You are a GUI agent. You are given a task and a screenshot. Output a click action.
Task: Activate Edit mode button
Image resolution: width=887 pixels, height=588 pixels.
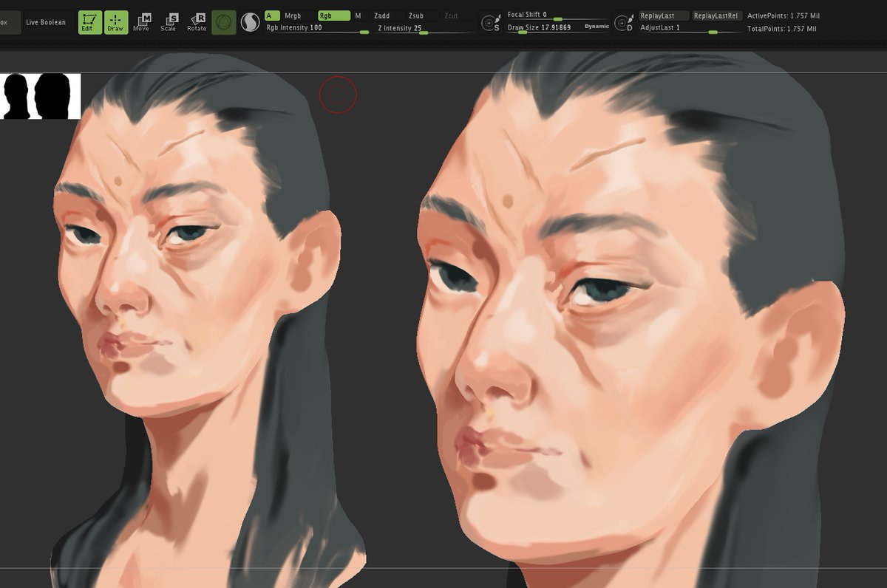point(90,22)
